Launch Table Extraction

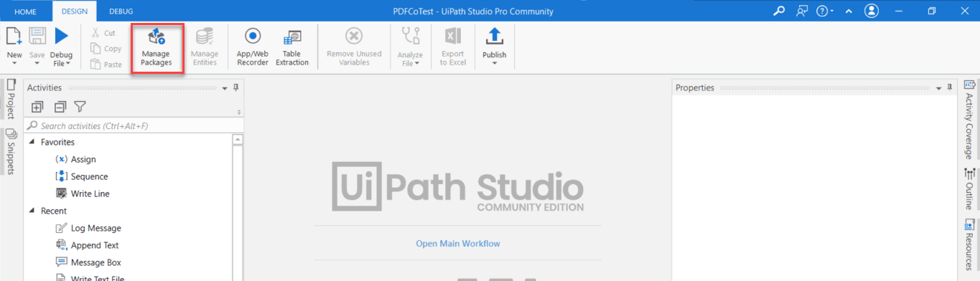pyautogui.click(x=291, y=48)
